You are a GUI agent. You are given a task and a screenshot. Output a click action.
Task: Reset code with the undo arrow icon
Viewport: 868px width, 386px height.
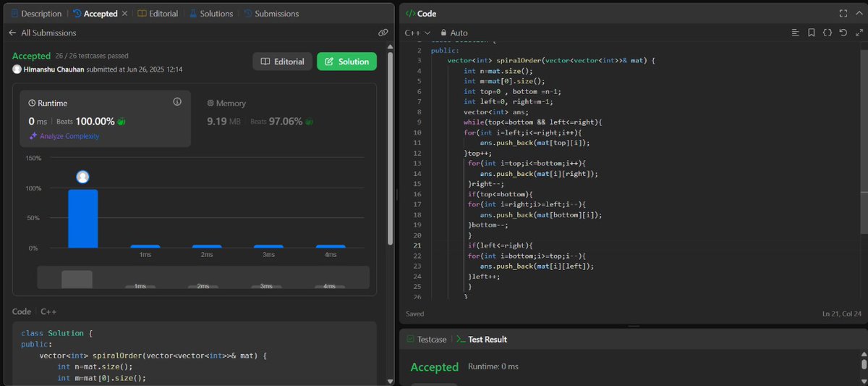(843, 33)
